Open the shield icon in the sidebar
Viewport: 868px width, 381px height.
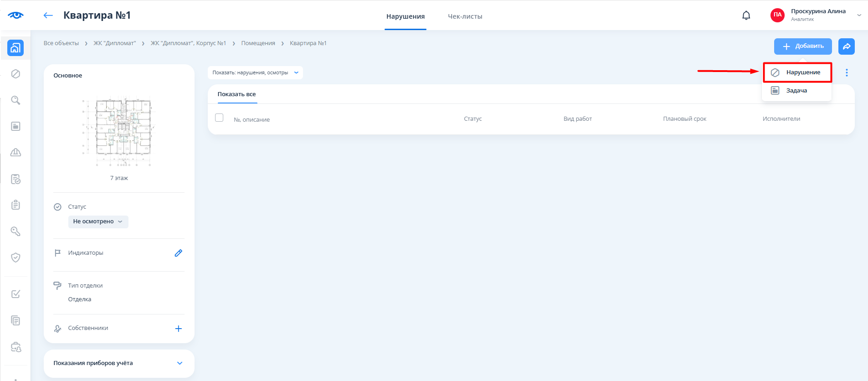point(15,257)
